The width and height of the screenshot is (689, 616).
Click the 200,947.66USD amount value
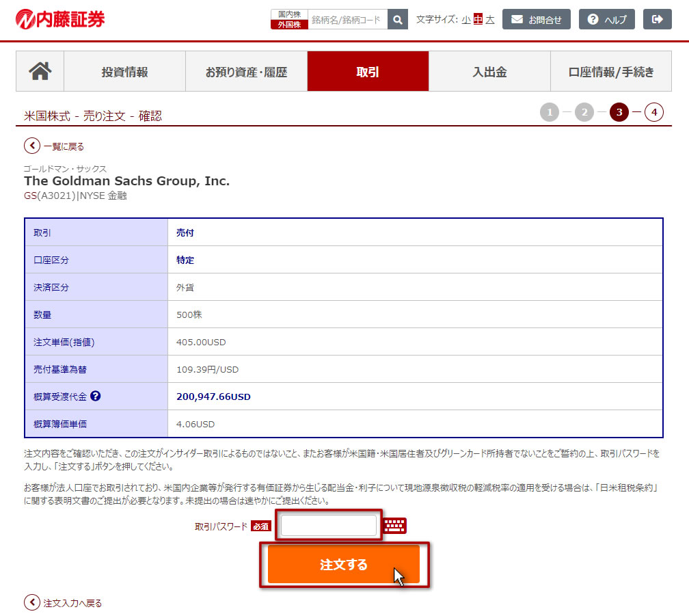[213, 397]
